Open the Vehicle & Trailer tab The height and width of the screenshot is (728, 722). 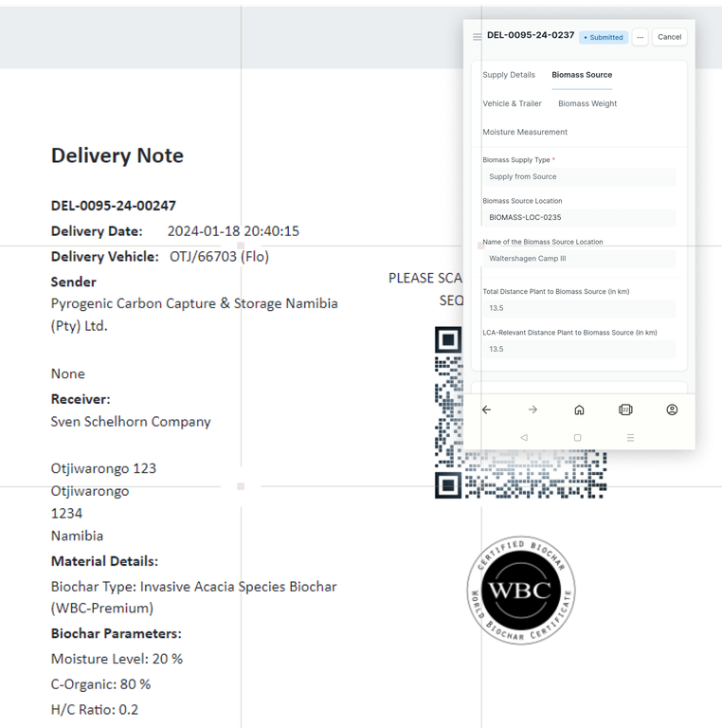(x=512, y=103)
